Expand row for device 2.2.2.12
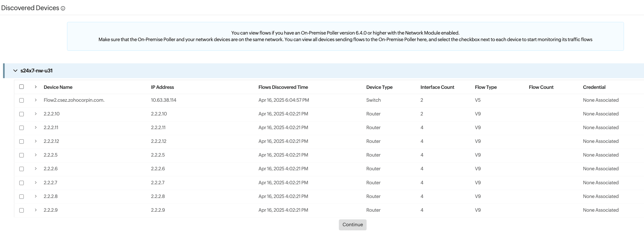 [x=36, y=141]
